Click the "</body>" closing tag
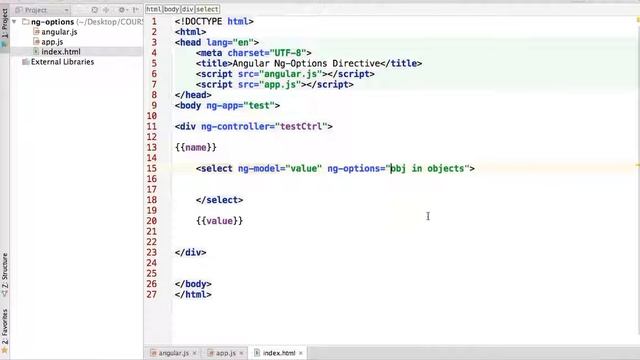 [x=193, y=284]
